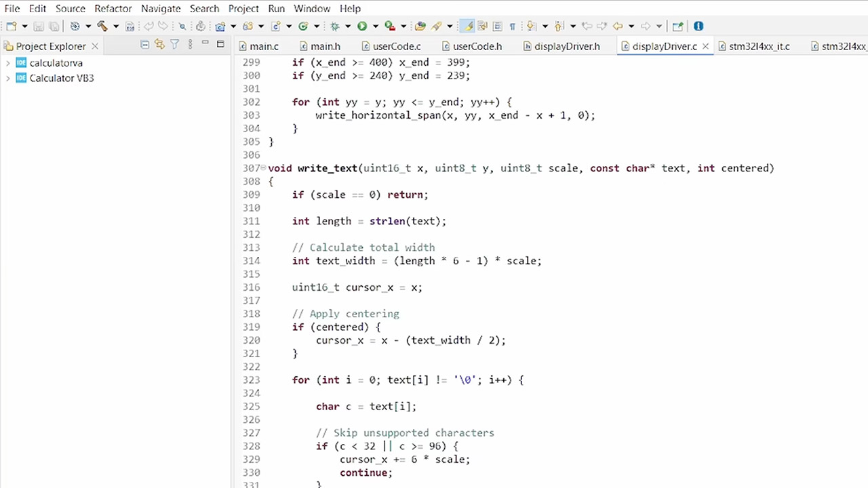
Task: Expand the Calculator VB3 project
Action: (7, 78)
